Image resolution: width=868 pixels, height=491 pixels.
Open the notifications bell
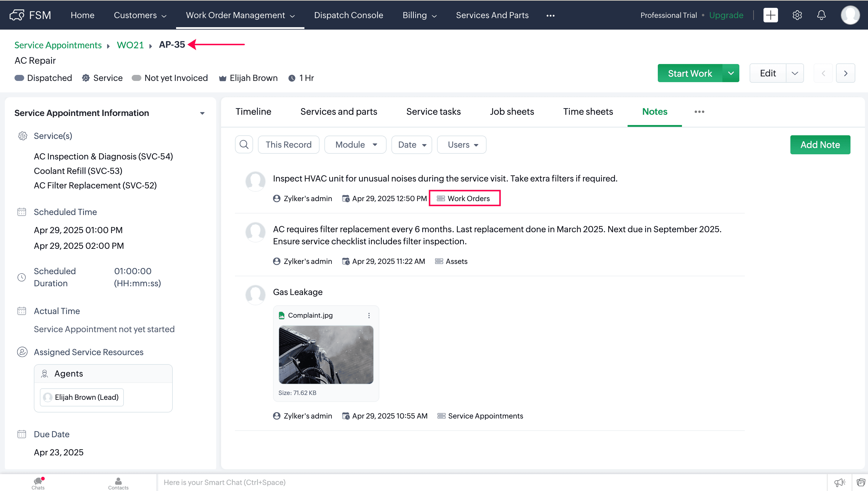[821, 15]
